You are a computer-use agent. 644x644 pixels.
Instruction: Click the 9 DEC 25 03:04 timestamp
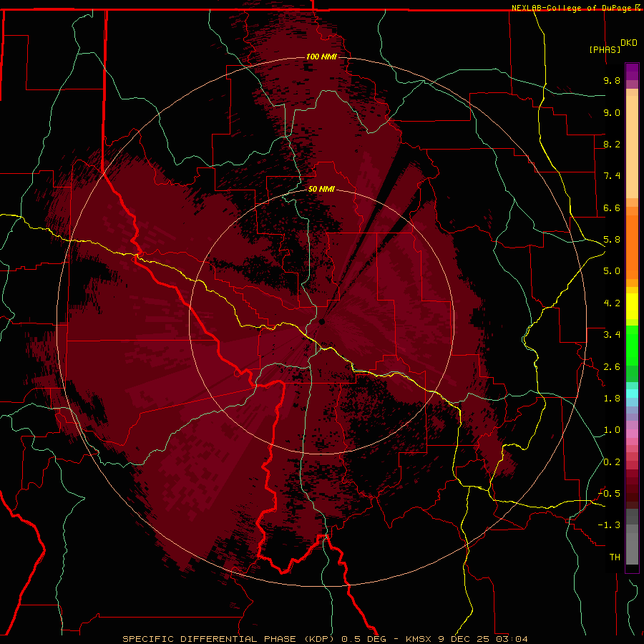tap(484, 639)
